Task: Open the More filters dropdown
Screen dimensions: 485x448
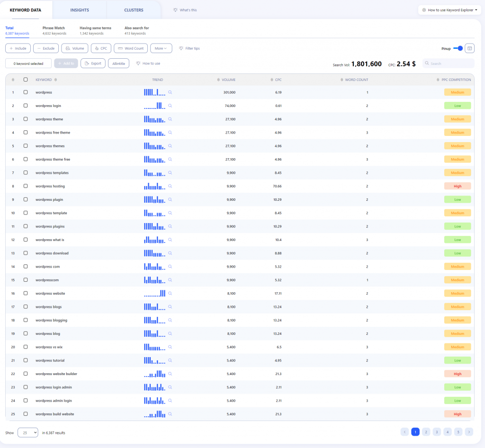Action: click(x=161, y=48)
